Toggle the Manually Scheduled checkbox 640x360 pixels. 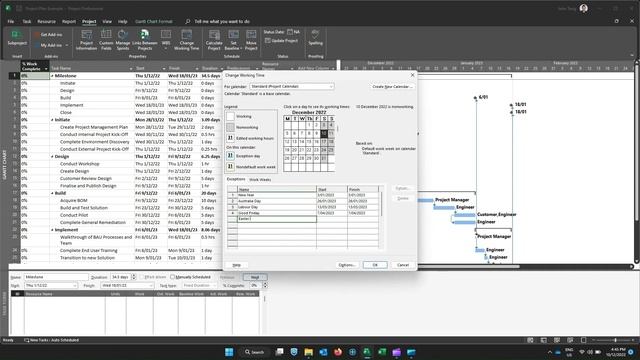point(172,277)
